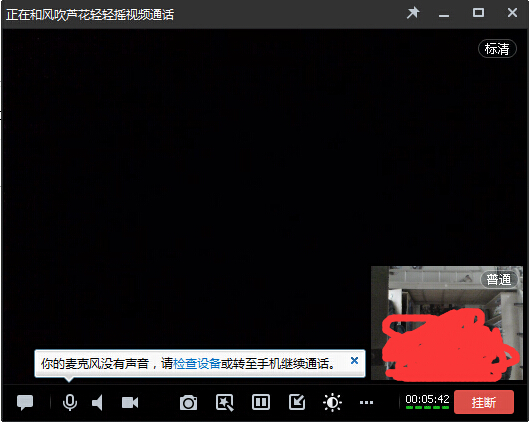The height and width of the screenshot is (422, 529).
Task: Pin the video call window on top
Action: 413,13
